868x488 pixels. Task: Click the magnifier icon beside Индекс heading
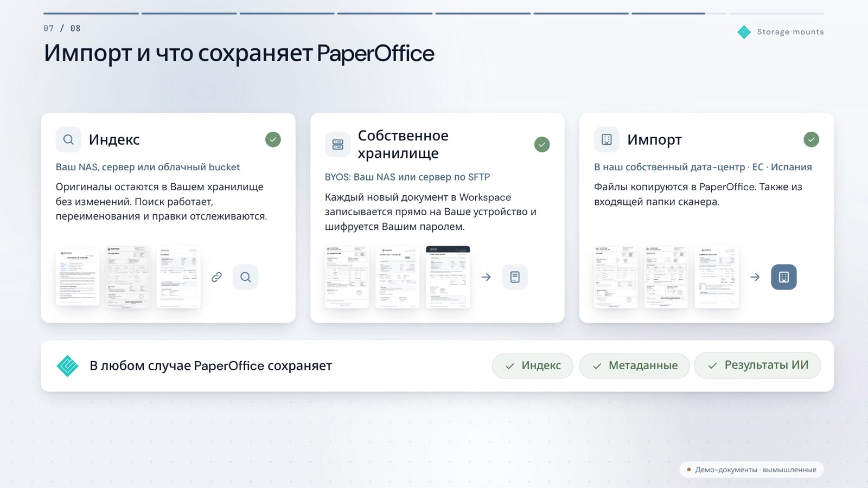tap(68, 139)
